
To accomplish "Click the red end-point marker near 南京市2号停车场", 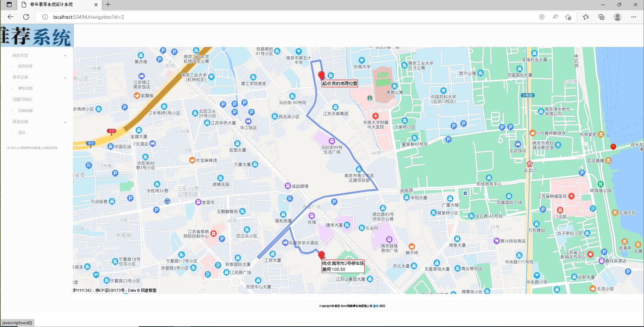I will [321, 255].
